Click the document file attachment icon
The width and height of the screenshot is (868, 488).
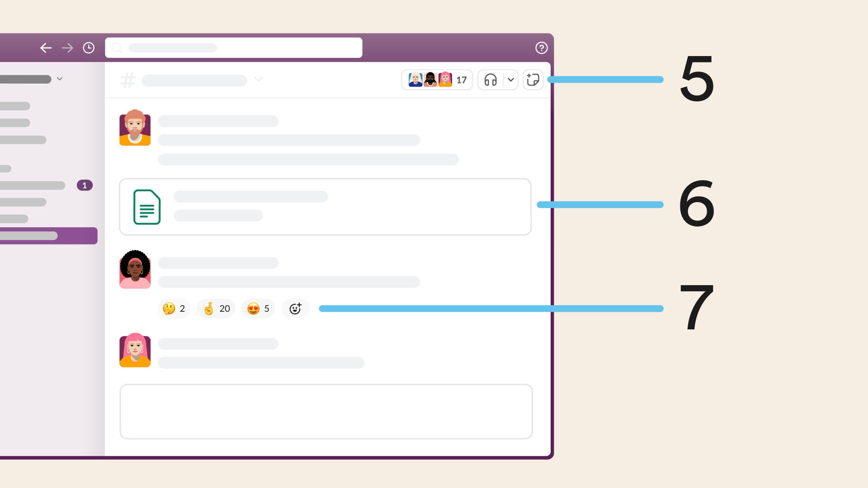146,207
